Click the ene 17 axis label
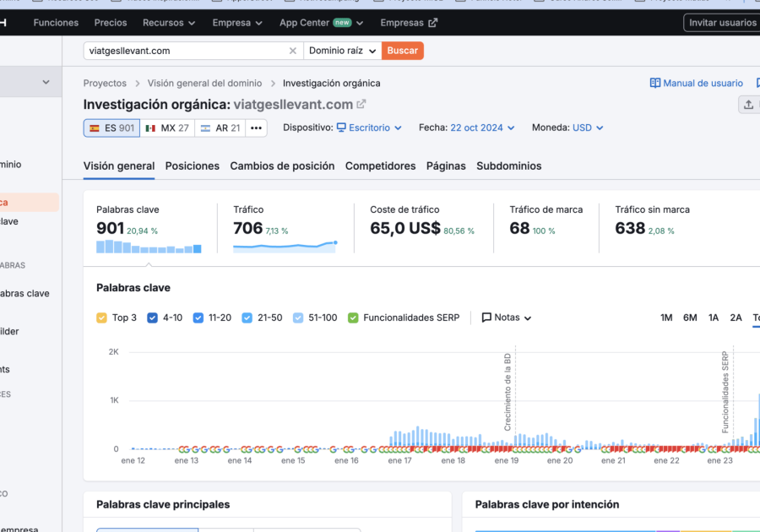This screenshot has height=532, width=760. 399,461
